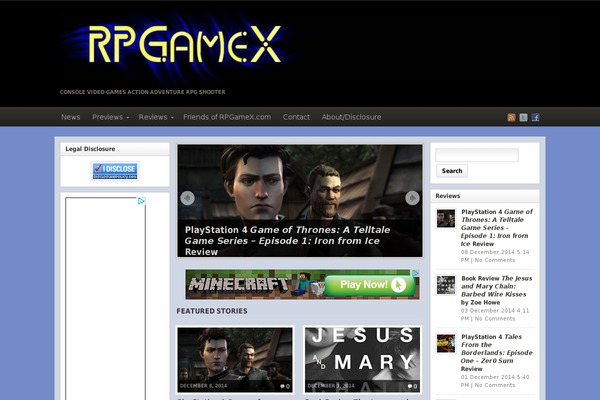Click Play Now on Minecraft ad
600x400 pixels.
(x=370, y=285)
